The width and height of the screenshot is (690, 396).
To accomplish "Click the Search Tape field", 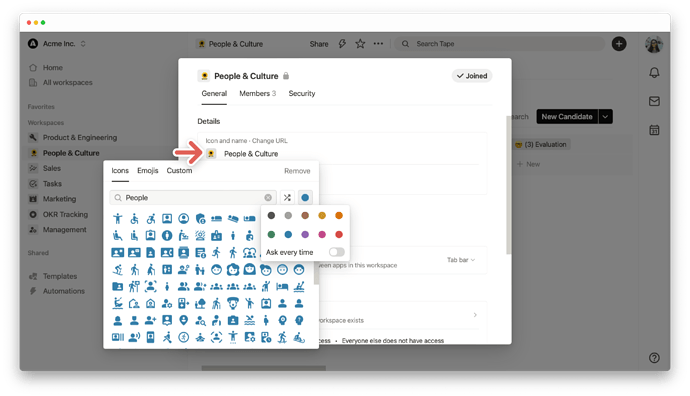I will click(x=499, y=44).
